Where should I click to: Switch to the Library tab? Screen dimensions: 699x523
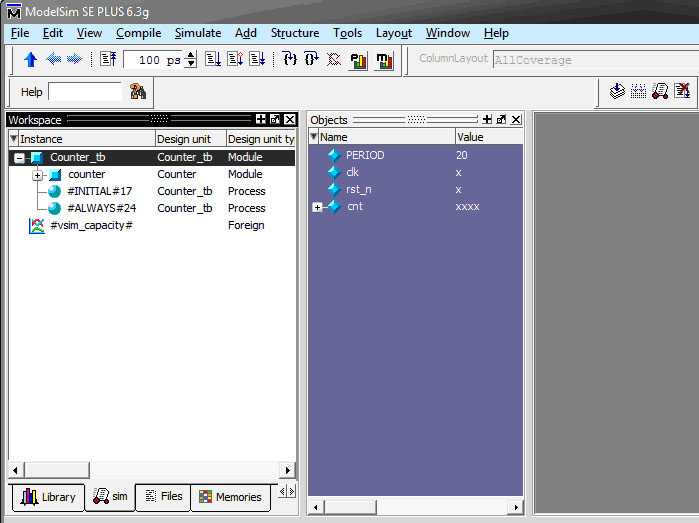[48, 497]
